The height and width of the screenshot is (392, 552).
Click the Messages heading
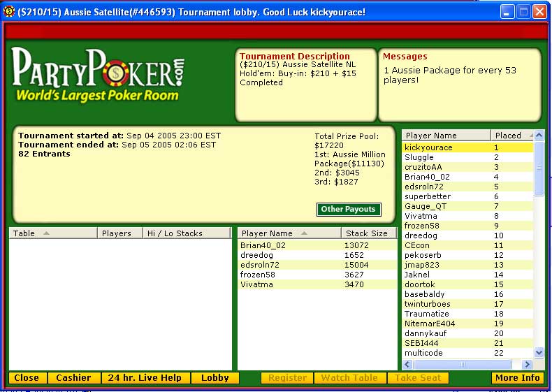405,56
